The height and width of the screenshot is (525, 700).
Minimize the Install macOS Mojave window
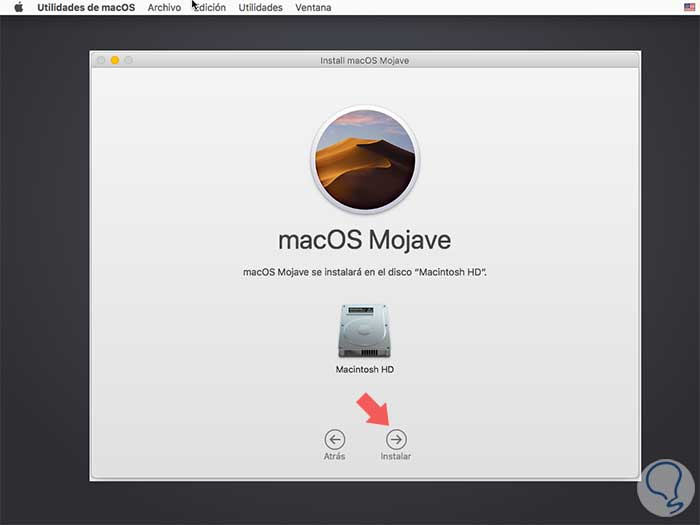pos(115,60)
